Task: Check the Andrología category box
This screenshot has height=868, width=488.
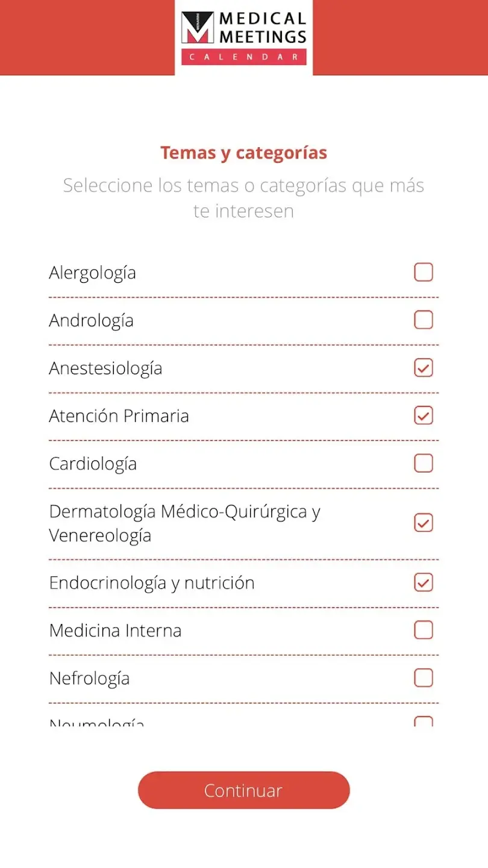Action: point(424,320)
